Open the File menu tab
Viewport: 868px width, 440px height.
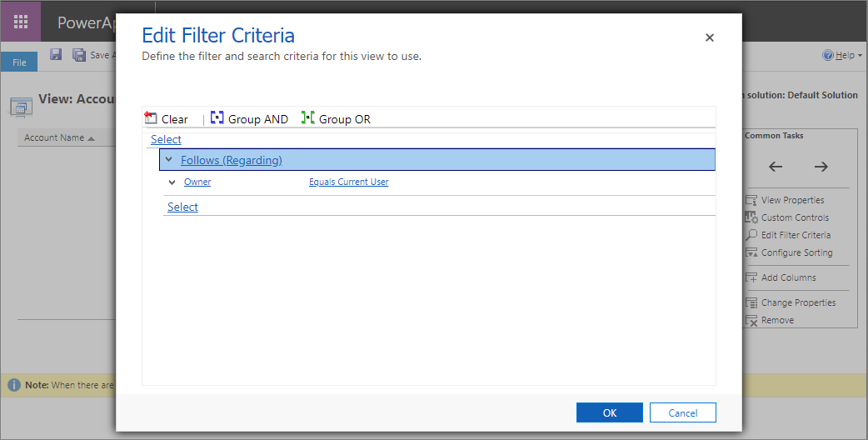pyautogui.click(x=19, y=62)
